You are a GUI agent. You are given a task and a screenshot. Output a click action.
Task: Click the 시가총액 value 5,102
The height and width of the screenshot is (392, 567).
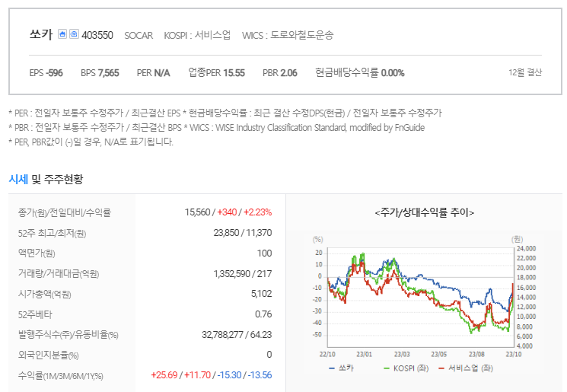click(x=262, y=294)
